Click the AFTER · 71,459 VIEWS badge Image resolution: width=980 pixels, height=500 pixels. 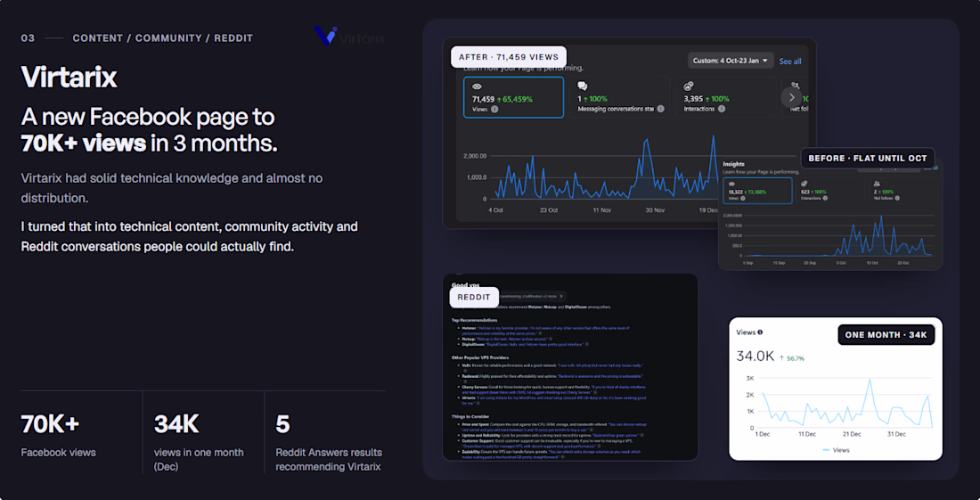point(509,57)
